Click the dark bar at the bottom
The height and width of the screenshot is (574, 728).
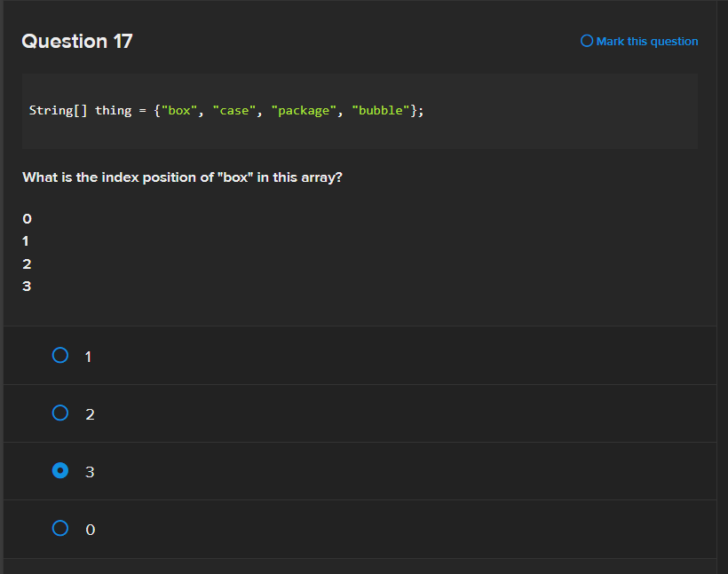(x=364, y=565)
